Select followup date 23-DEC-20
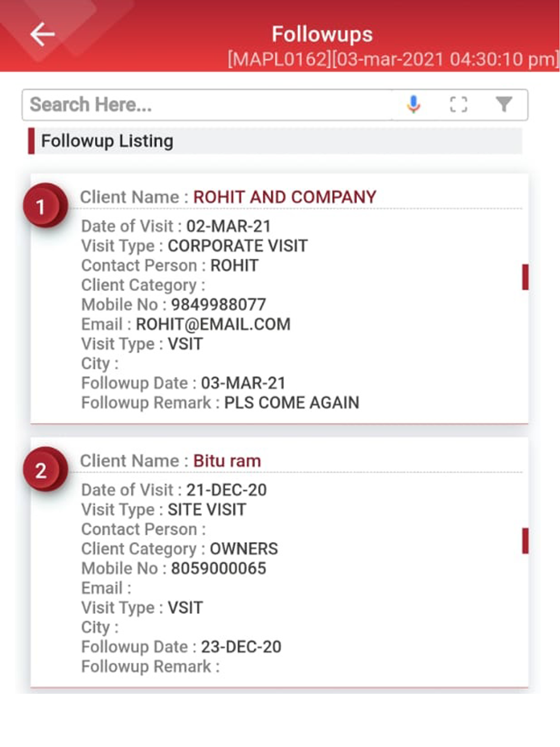Screen dimensions: 560x747 tap(241, 647)
